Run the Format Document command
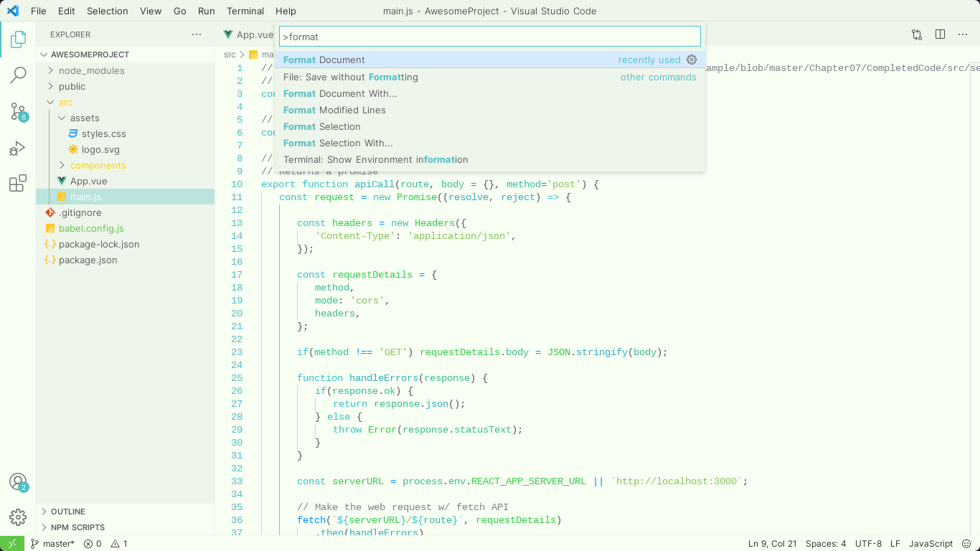 (490, 60)
